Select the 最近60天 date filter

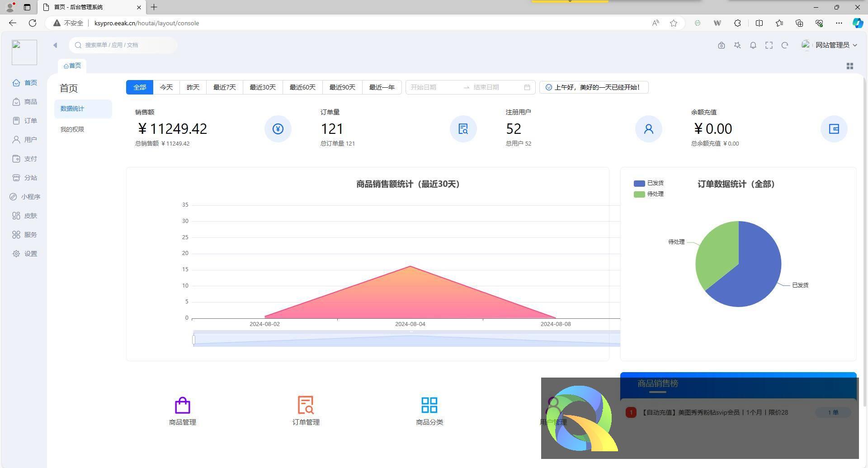pos(302,87)
